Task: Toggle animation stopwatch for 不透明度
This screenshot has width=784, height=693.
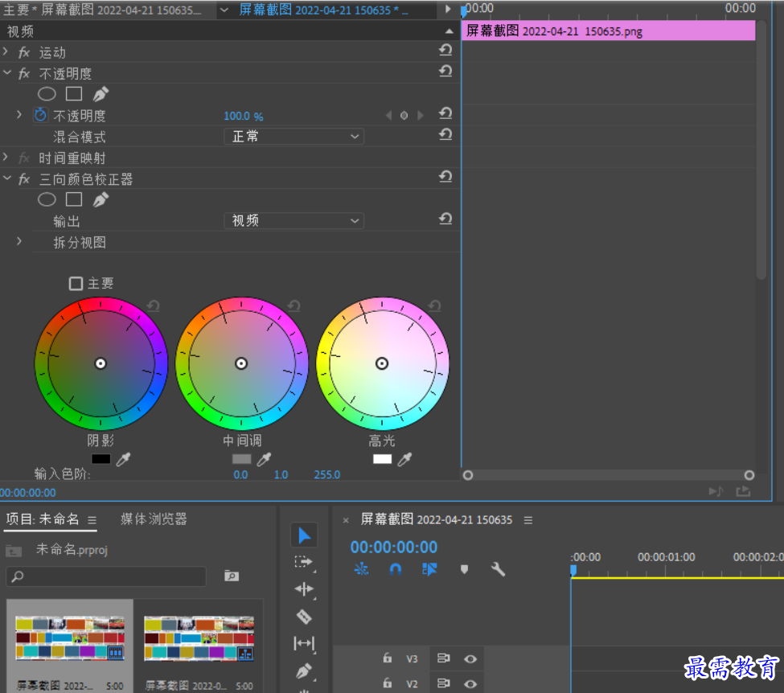Action: (40, 116)
